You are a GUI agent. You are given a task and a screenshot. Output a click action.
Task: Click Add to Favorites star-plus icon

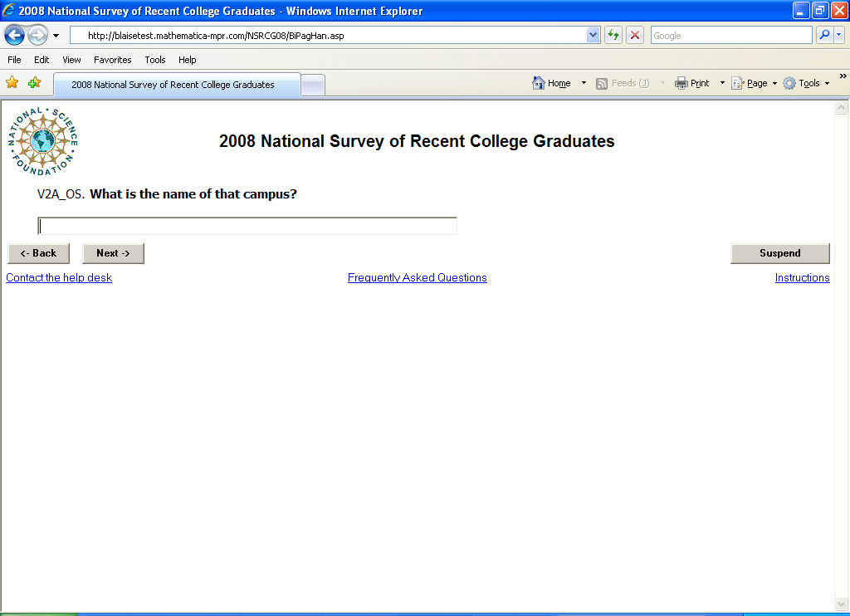pyautogui.click(x=35, y=83)
